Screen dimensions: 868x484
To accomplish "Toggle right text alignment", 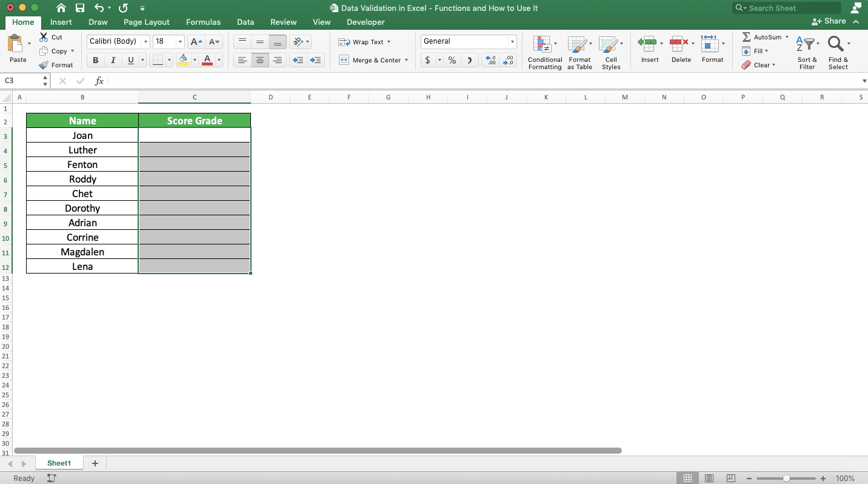I will click(278, 60).
